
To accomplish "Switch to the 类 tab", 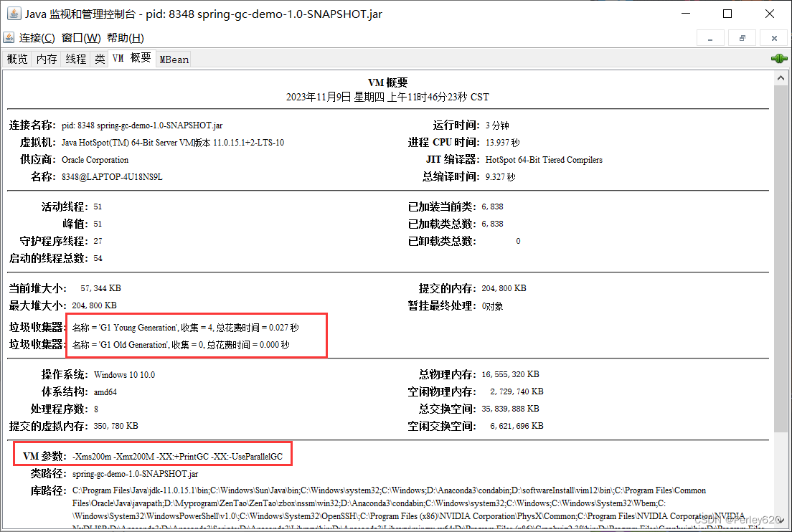I will [x=100, y=59].
